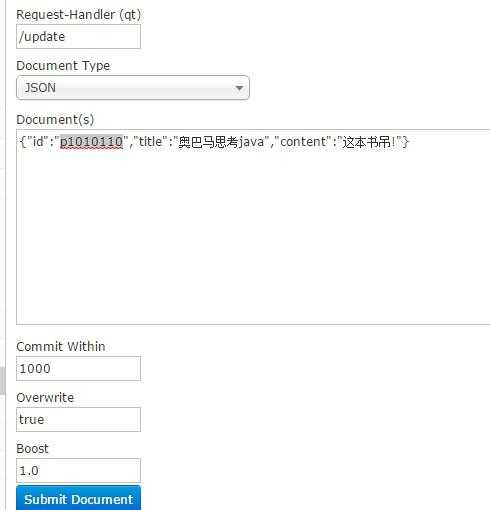Viewport: 490px width, 510px height.
Task: Click the "Request-Handler (qt)" label
Action: point(79,15)
